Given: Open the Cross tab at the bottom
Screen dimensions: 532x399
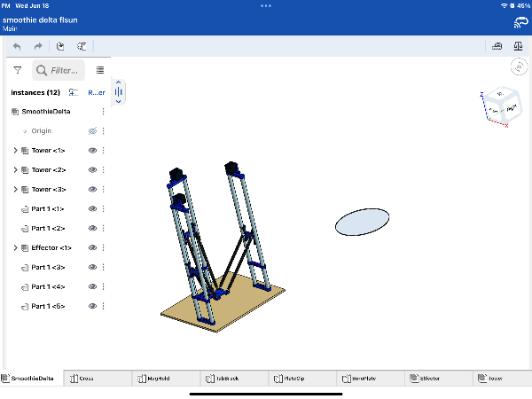Looking at the screenshot, I should [86, 379].
